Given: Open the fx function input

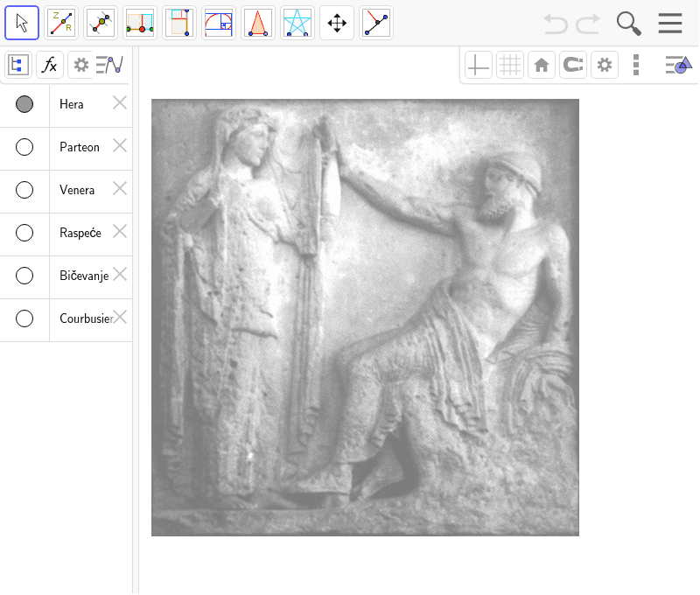Looking at the screenshot, I should click(x=50, y=65).
